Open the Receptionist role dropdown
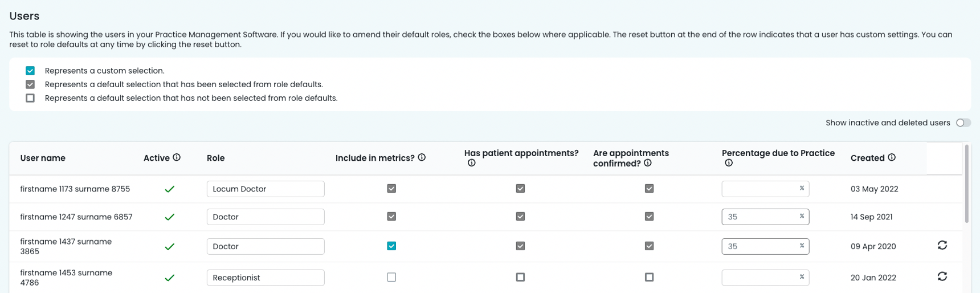 (266, 278)
